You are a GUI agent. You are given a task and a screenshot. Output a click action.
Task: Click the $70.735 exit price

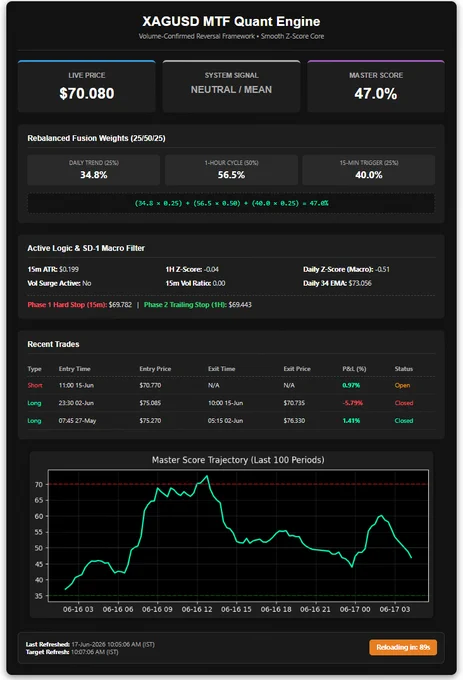coord(294,403)
